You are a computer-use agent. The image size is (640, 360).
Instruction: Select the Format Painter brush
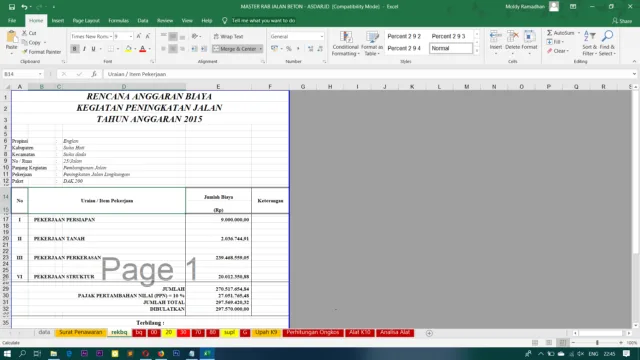tap(24, 52)
